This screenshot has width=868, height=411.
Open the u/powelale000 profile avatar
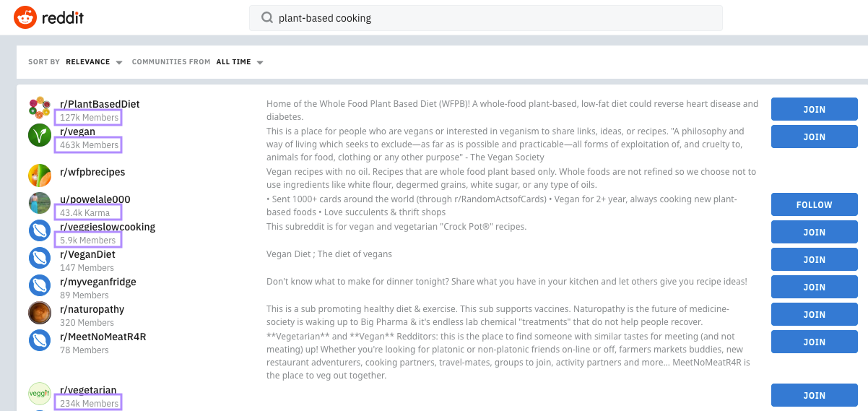pyautogui.click(x=40, y=203)
